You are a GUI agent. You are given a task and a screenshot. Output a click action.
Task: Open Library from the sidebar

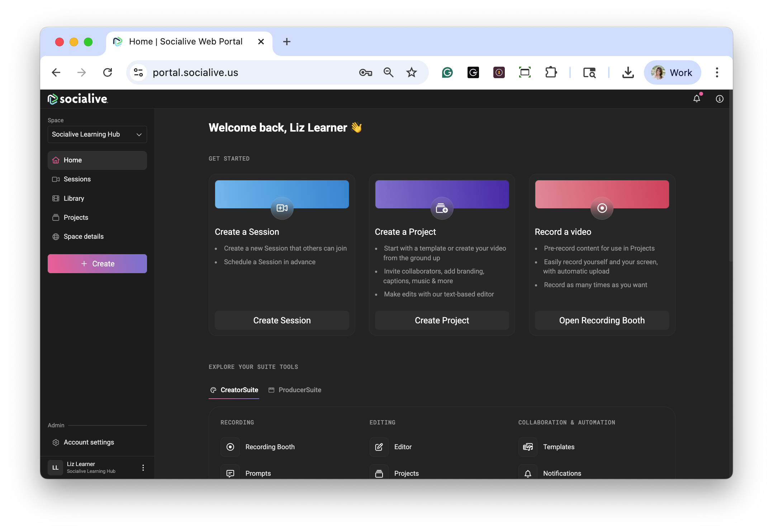[74, 198]
